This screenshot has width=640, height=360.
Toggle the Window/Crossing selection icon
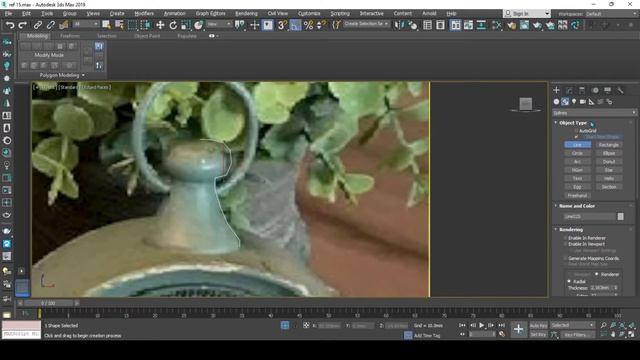pos(146,25)
